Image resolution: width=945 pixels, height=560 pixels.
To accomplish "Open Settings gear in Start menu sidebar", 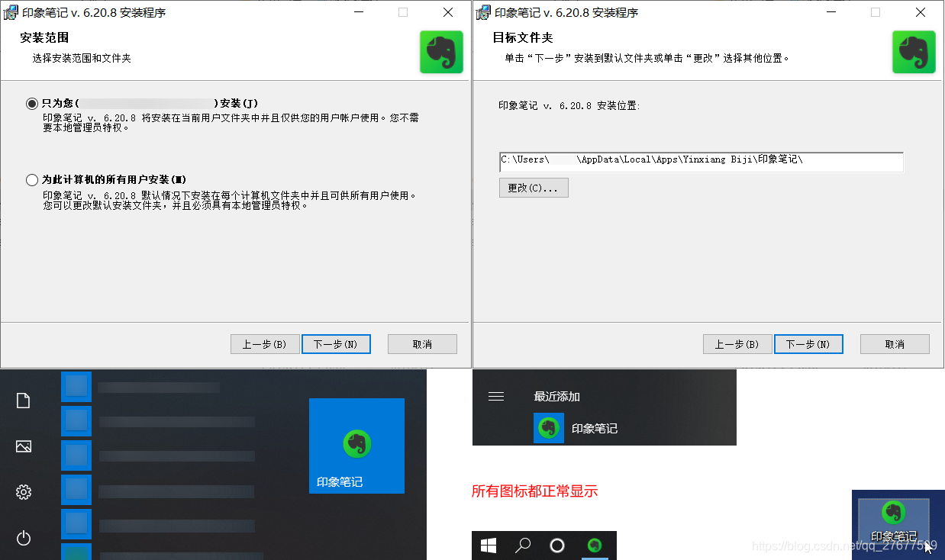I will click(x=24, y=492).
